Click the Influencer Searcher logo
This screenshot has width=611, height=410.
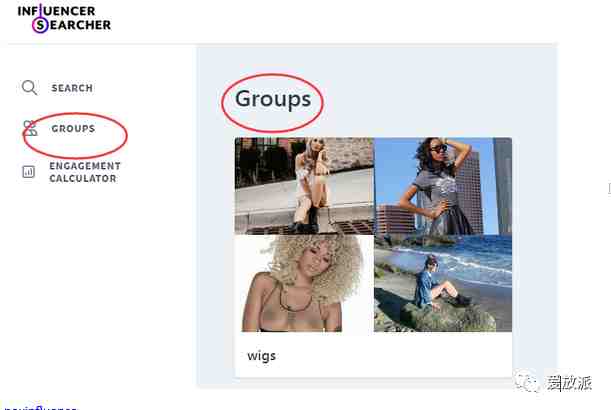[64, 18]
